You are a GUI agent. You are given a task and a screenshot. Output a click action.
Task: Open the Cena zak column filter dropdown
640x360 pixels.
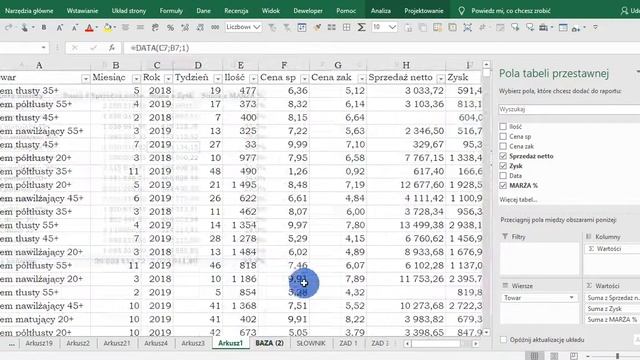tap(362, 78)
